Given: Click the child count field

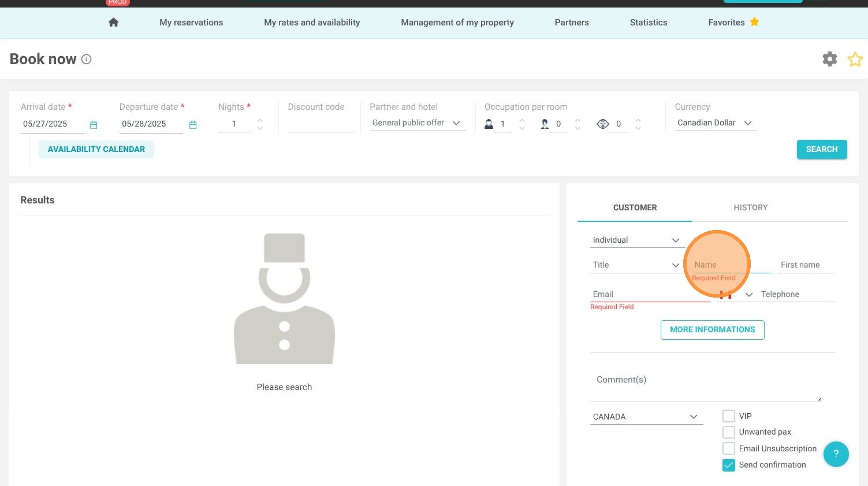Looking at the screenshot, I should pos(558,124).
